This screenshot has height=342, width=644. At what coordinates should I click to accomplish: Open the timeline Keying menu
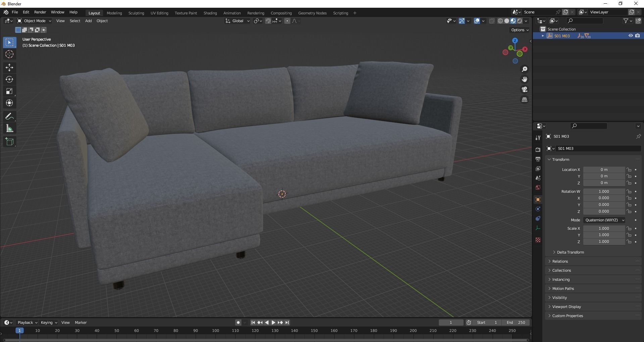point(49,323)
